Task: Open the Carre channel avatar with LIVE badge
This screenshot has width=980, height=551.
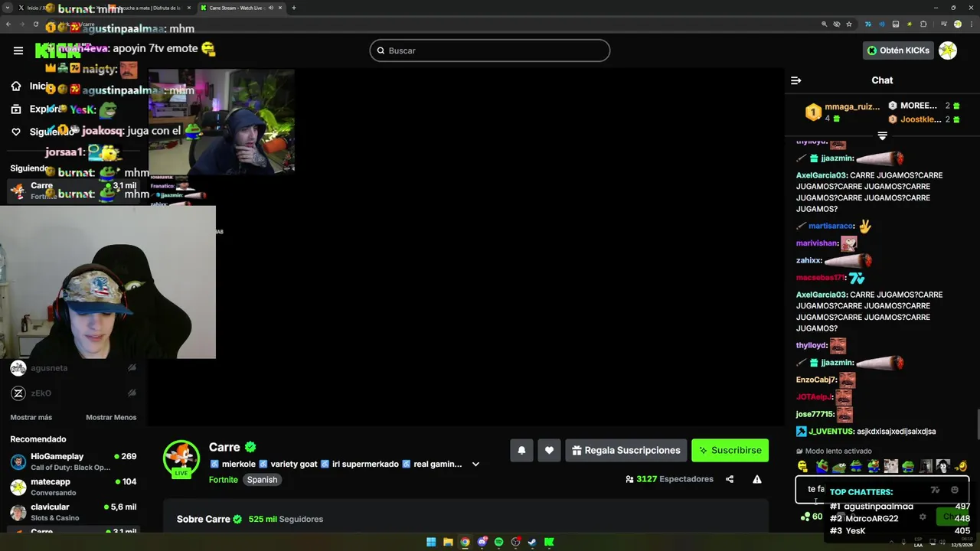Action: point(181,459)
